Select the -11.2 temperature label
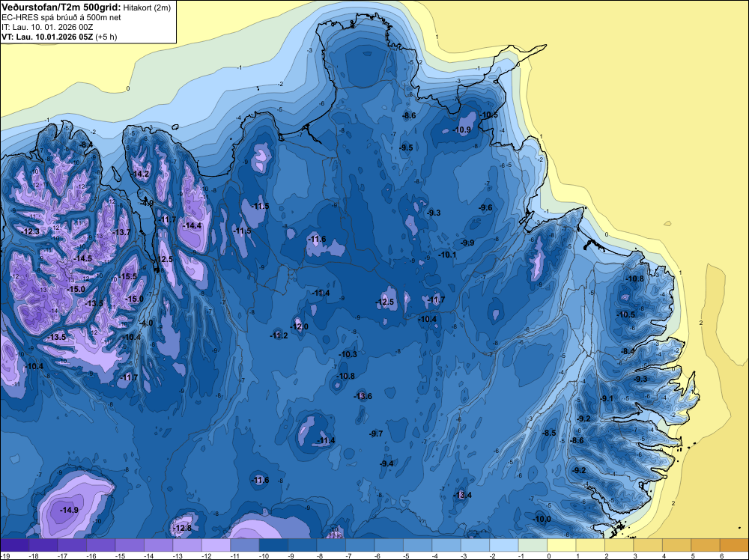749x560 pixels. (x=279, y=335)
